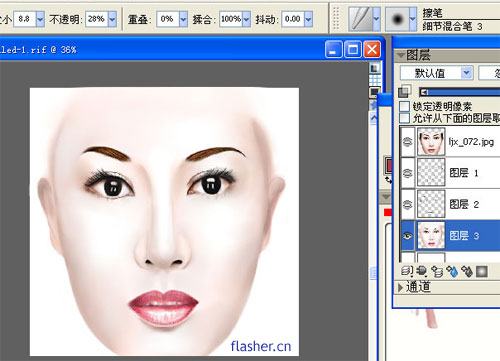This screenshot has width=500, height=361.
Task: Minimize the document window
Action: (333, 50)
